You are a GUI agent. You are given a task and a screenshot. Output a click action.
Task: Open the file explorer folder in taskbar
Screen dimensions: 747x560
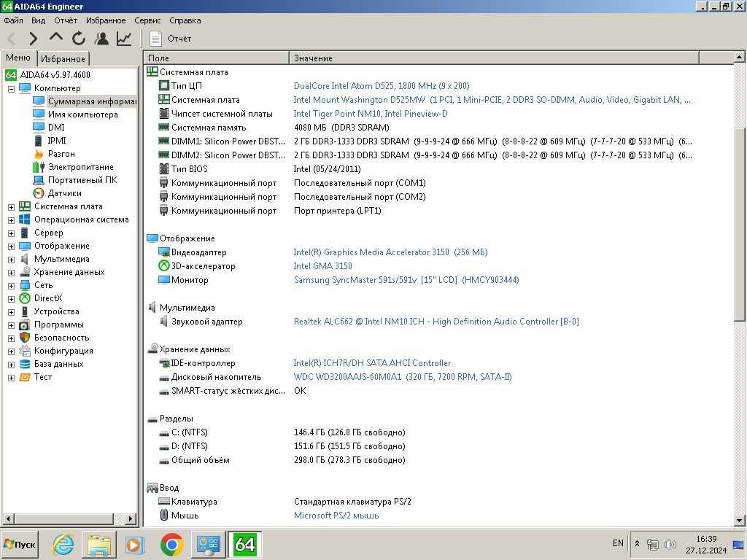click(x=99, y=544)
